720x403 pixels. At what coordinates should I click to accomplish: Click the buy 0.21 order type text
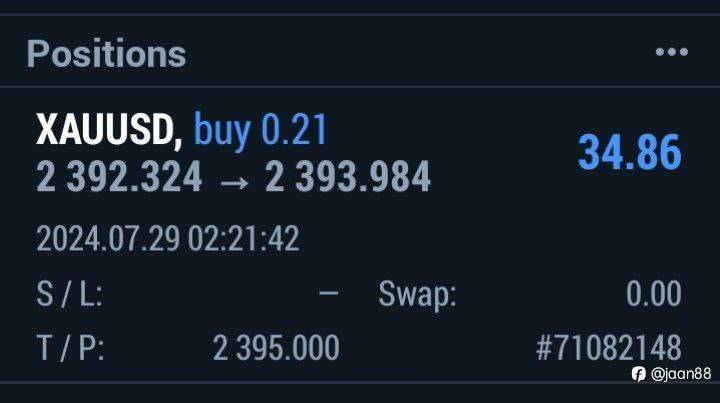coord(260,130)
